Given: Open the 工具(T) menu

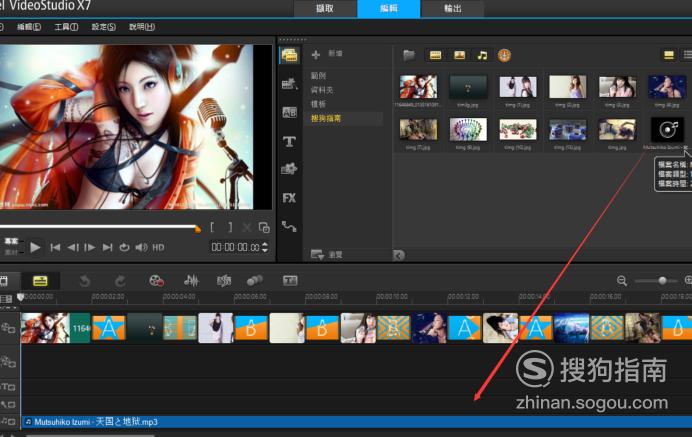Looking at the screenshot, I should tap(66, 27).
